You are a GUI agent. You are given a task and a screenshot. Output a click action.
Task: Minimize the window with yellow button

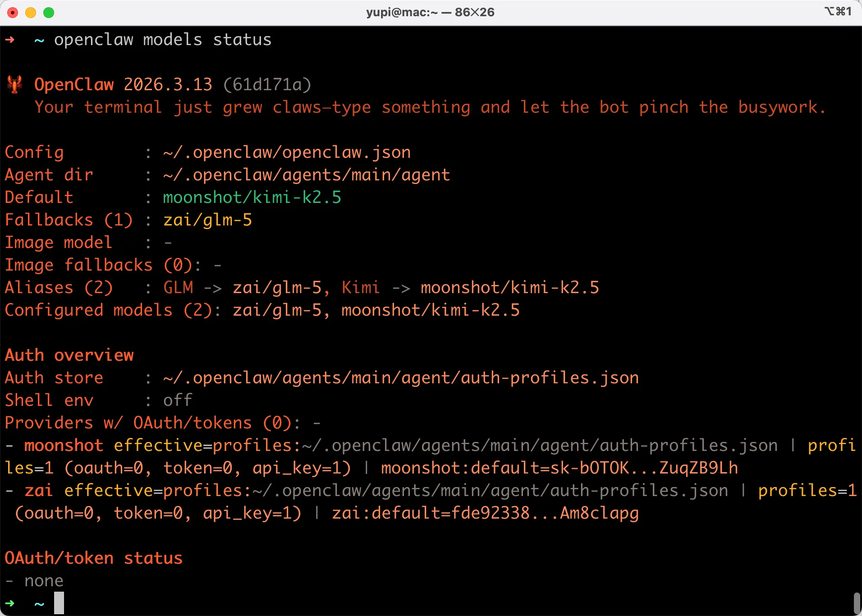click(x=31, y=13)
